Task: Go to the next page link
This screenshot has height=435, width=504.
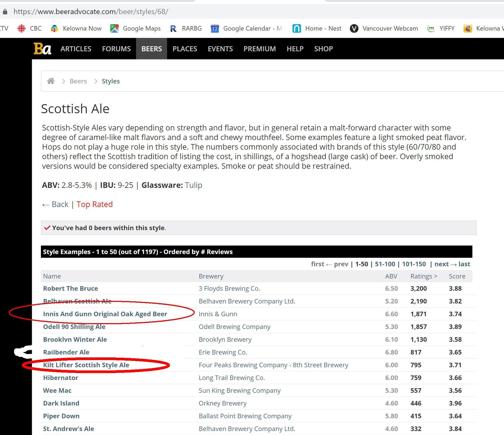Action: pyautogui.click(x=442, y=264)
